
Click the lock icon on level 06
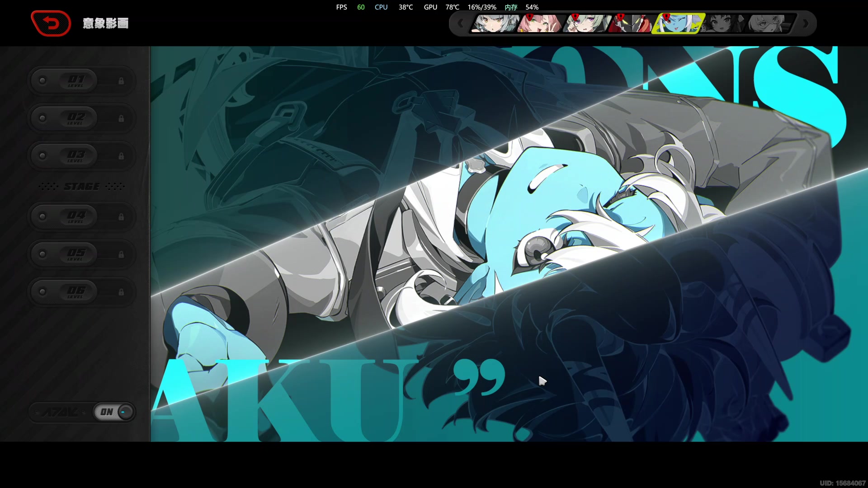point(121,292)
